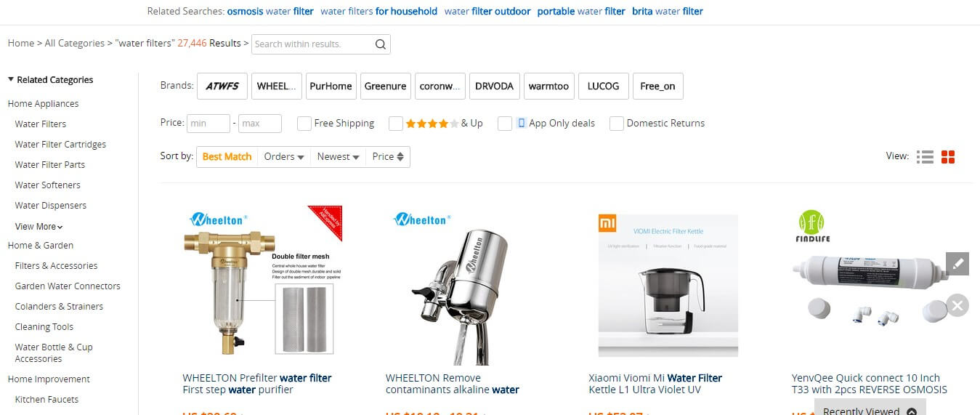The image size is (980, 415).
Task: Switch to grid view icon
Action: tap(948, 157)
